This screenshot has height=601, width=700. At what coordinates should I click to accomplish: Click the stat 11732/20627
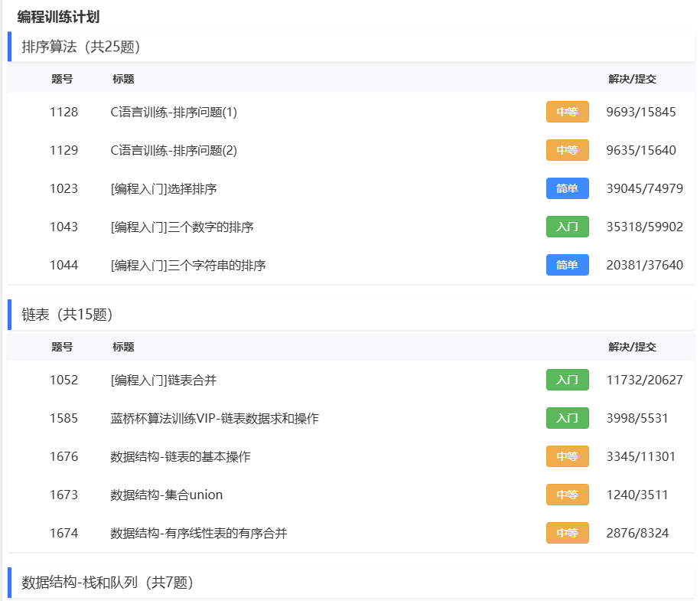click(645, 380)
